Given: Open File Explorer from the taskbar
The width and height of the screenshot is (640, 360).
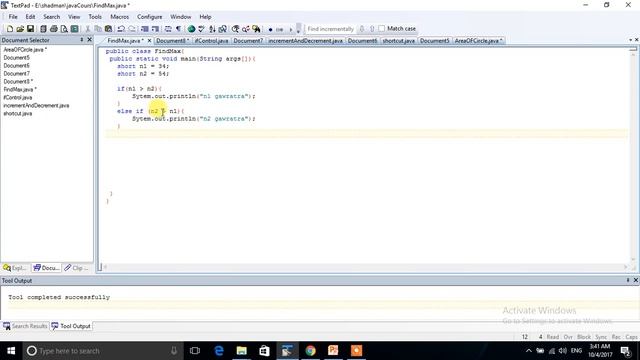Looking at the screenshot, I should click(242, 351).
